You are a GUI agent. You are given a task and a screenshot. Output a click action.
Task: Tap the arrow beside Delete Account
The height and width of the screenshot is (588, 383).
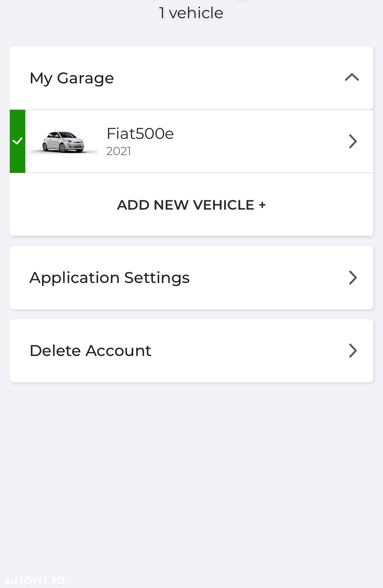click(x=353, y=350)
